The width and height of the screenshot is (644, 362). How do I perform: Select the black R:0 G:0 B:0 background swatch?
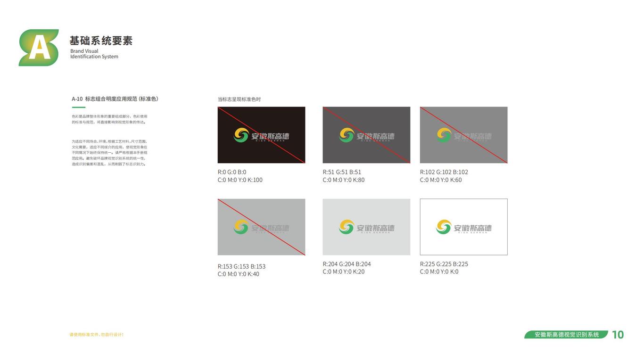(262, 135)
